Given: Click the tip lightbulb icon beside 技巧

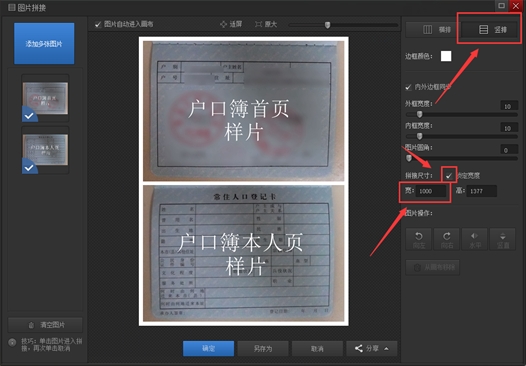Looking at the screenshot, I should (x=12, y=342).
